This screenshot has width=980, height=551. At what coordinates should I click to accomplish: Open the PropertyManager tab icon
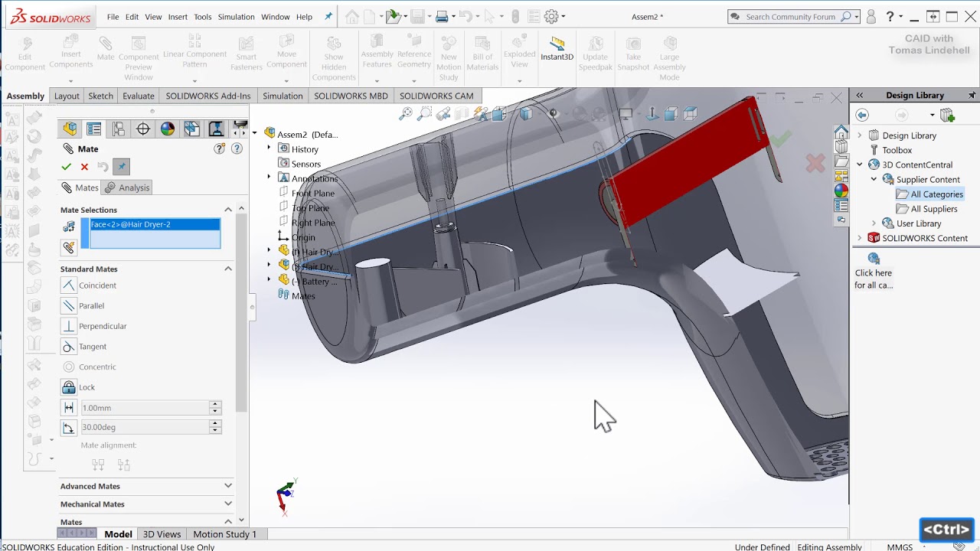point(94,129)
